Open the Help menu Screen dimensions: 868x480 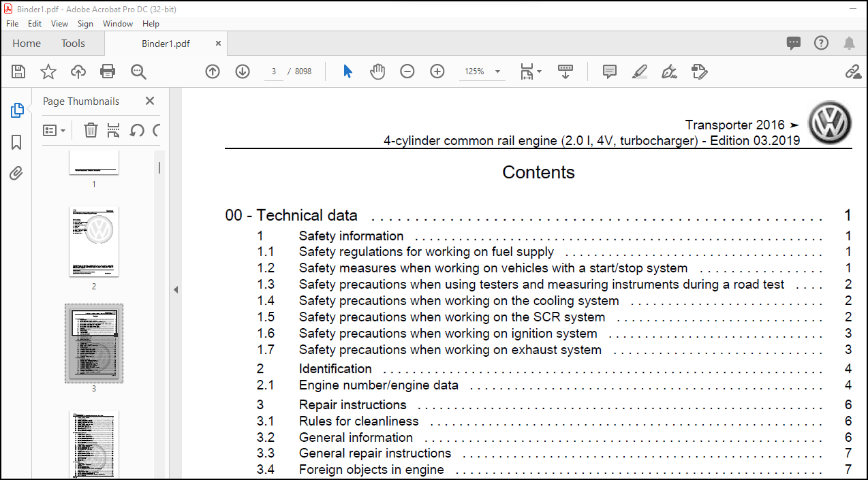(x=151, y=23)
